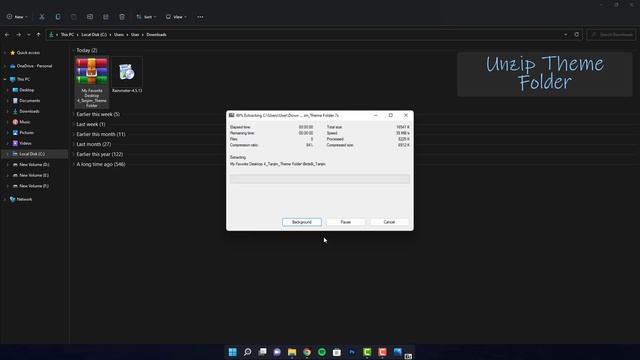
Task: Expand the Last week (1) group
Action: [74, 124]
